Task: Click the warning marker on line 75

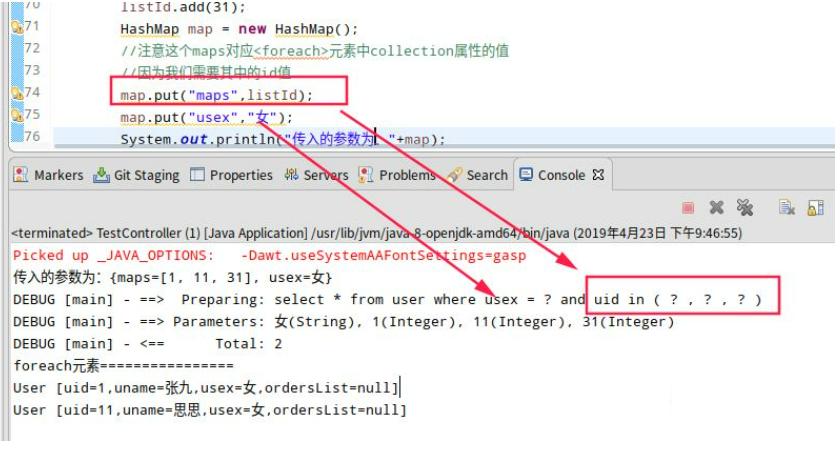Action: pos(17,115)
